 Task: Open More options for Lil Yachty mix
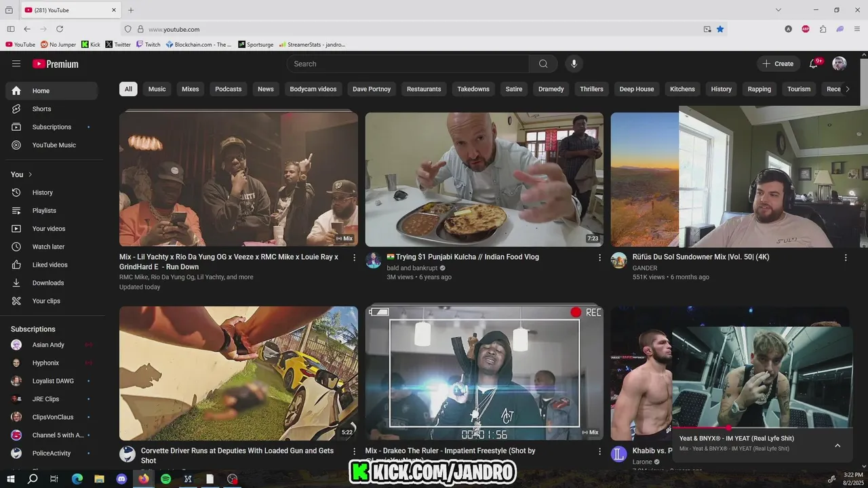[354, 258]
